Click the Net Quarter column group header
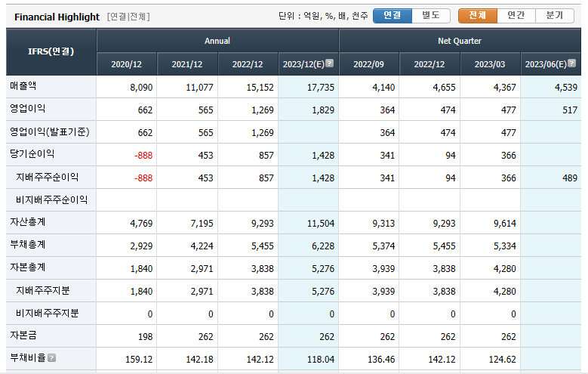 (460, 41)
